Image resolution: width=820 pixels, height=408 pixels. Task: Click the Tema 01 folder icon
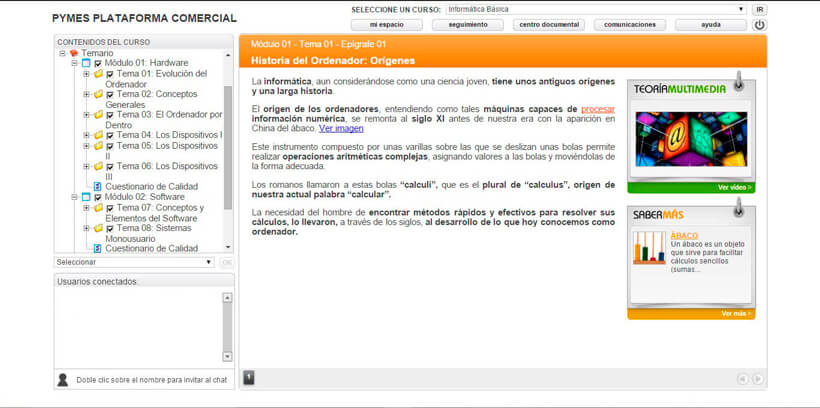coord(98,74)
